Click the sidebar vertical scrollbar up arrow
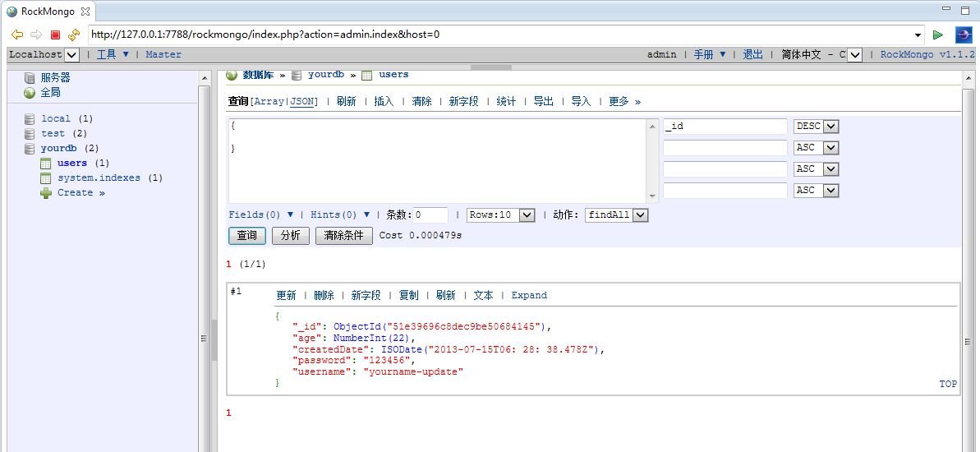 (205, 77)
